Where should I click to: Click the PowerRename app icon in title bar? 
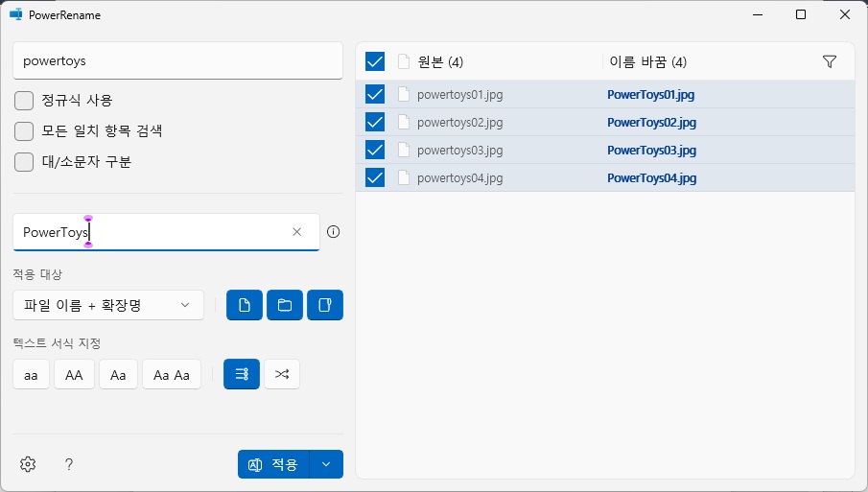coord(15,14)
